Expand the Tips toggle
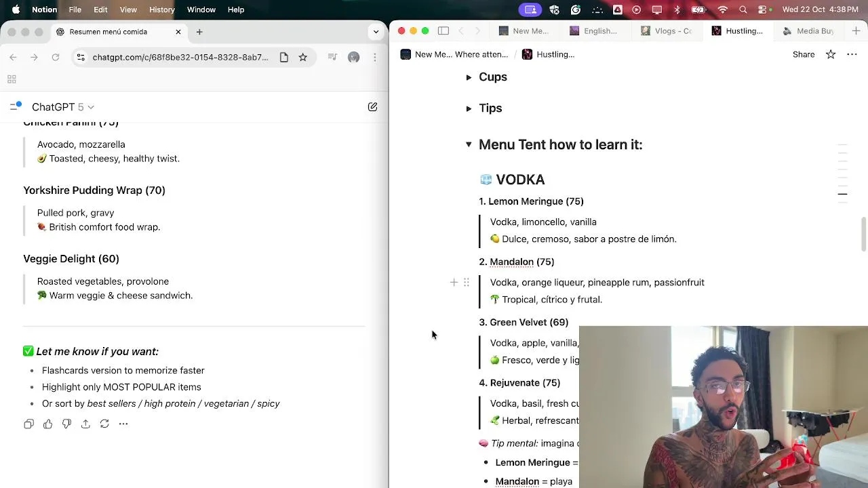This screenshot has width=868, height=488. [x=469, y=108]
